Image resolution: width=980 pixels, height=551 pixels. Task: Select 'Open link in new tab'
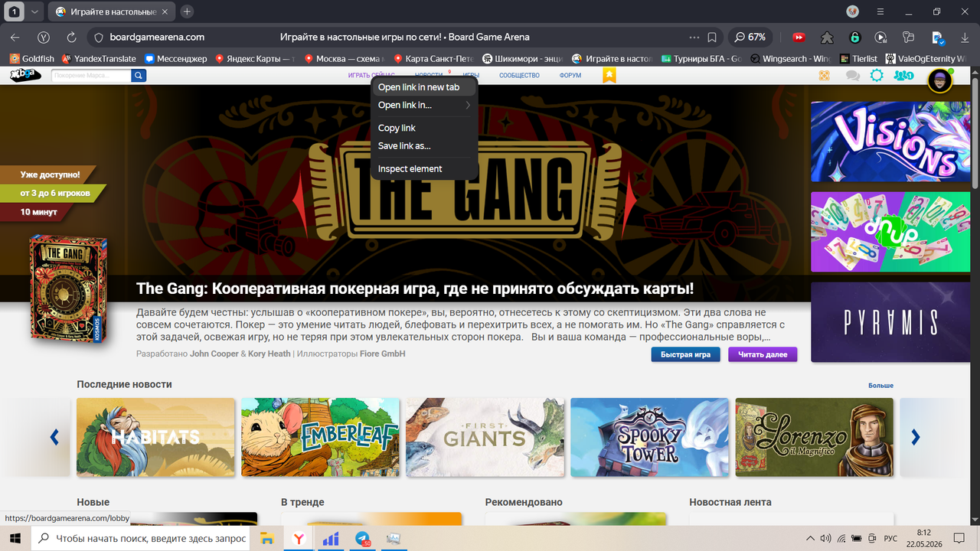pyautogui.click(x=424, y=87)
